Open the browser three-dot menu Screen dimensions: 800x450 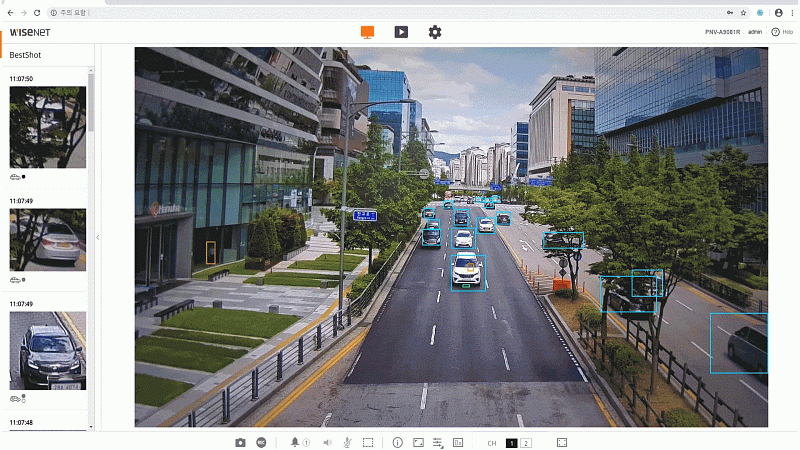point(792,13)
